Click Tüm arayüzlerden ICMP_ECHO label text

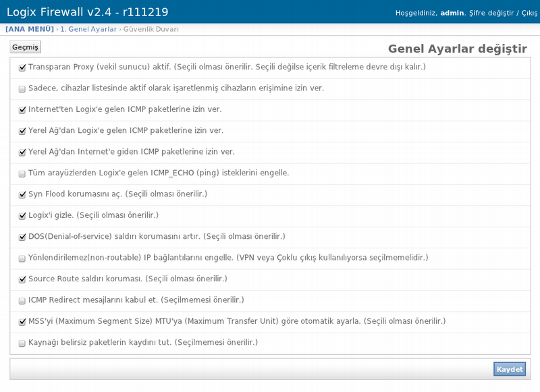pyautogui.click(x=159, y=173)
